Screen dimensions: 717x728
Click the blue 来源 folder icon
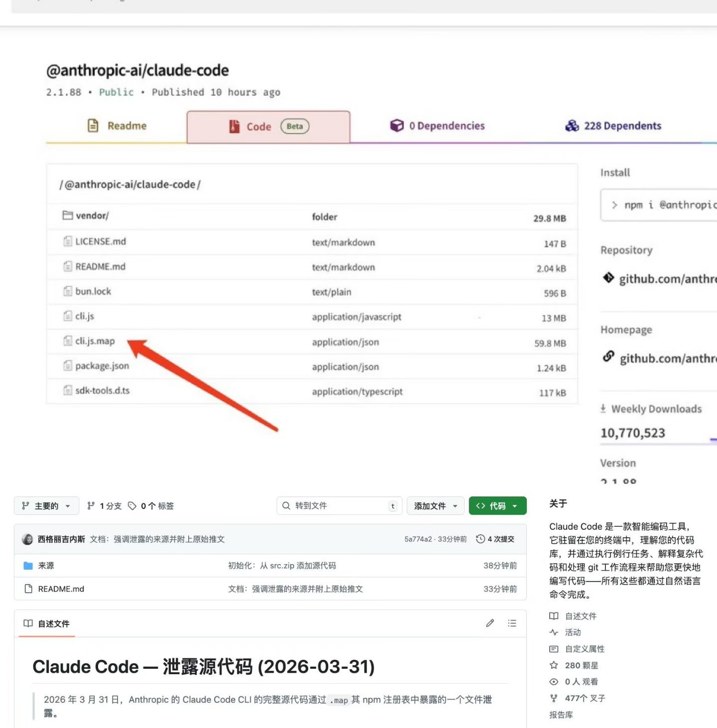tap(28, 566)
